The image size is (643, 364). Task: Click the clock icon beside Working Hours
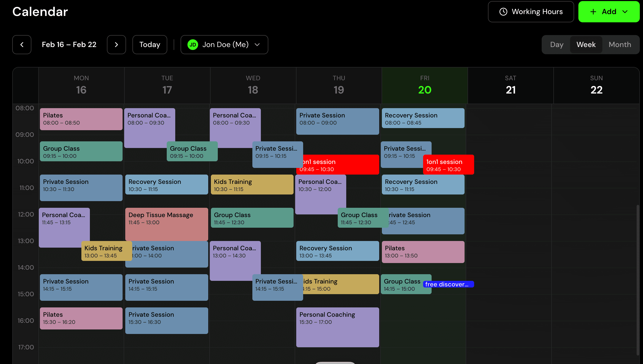(x=503, y=11)
